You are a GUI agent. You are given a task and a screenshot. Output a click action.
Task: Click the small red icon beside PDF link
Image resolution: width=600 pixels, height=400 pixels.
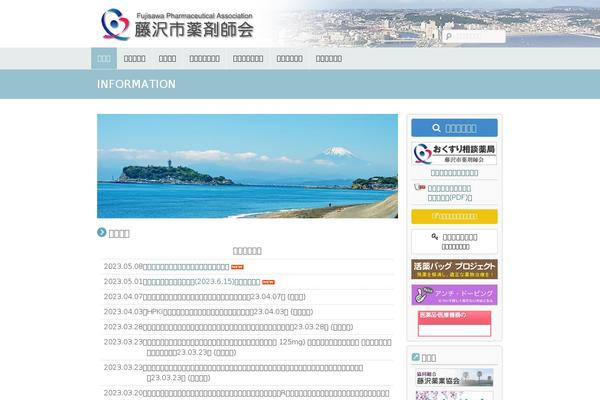(420, 187)
